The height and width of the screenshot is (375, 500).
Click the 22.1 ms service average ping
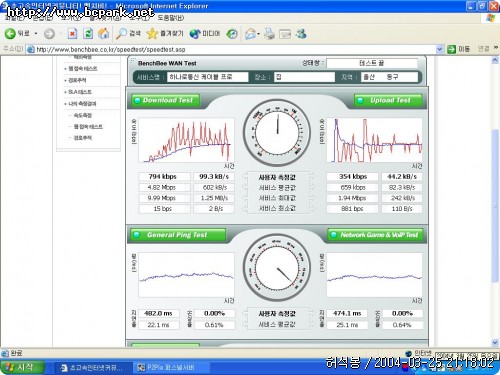(159, 325)
